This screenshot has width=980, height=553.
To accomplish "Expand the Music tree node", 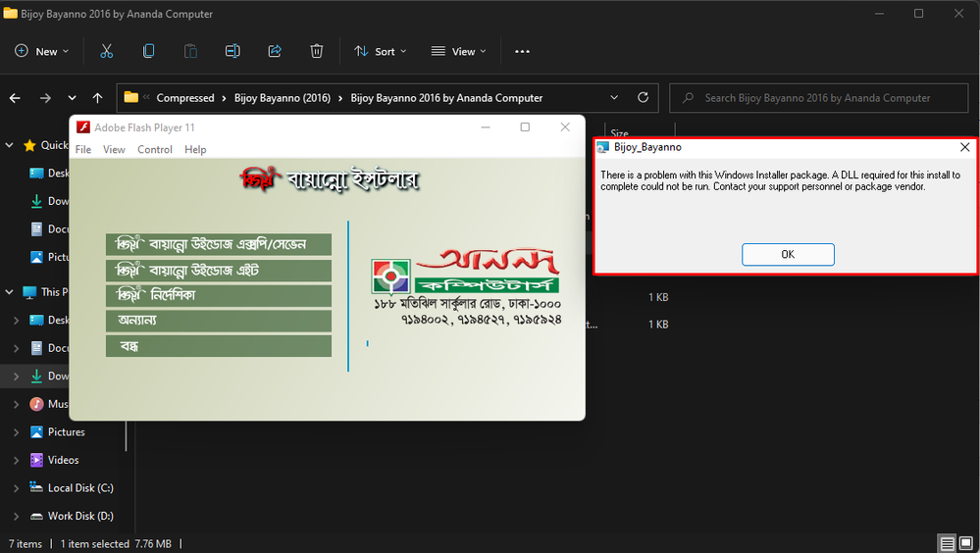I will tap(17, 404).
